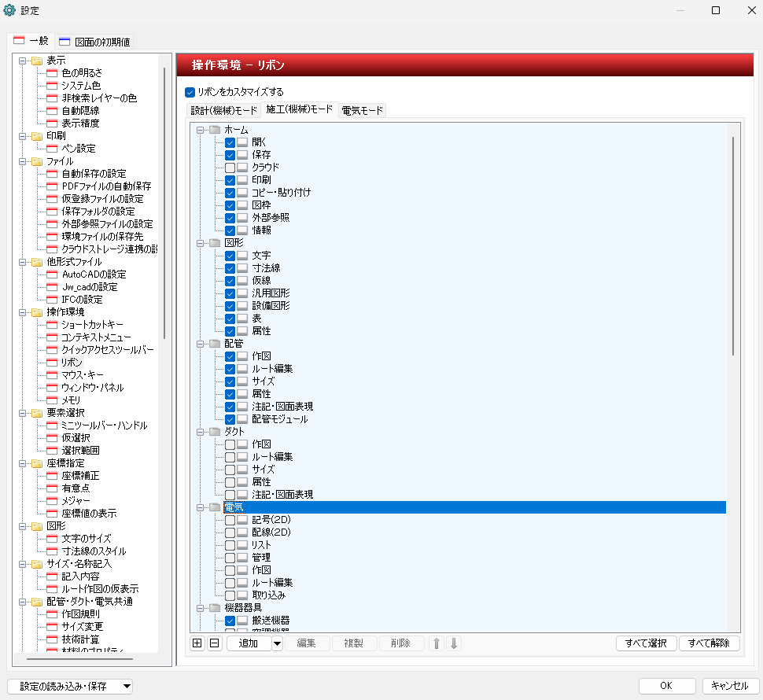Select the リボン item in the settings tree
The width and height of the screenshot is (763, 700).
tap(72, 363)
